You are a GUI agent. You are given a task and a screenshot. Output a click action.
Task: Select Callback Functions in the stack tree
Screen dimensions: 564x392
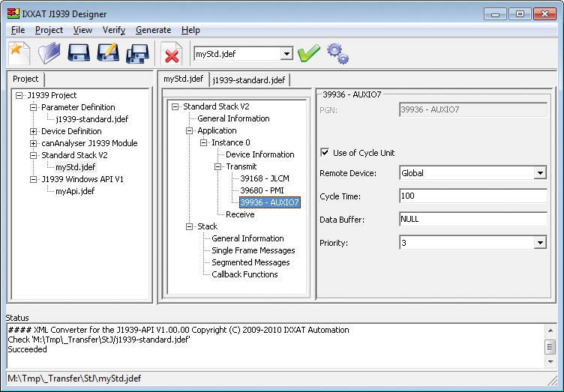tap(244, 274)
